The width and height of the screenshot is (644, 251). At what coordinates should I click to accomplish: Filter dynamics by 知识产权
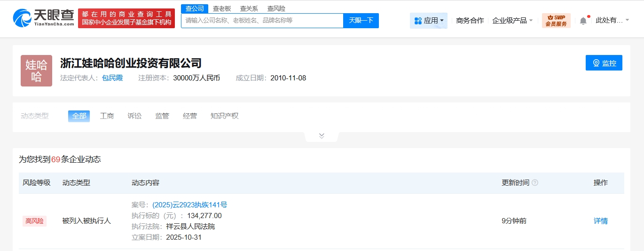point(224,116)
